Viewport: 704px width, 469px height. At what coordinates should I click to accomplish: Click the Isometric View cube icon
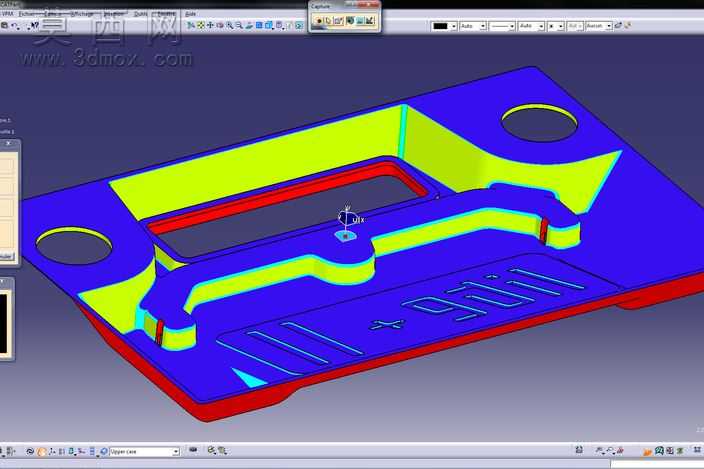[x=269, y=26]
